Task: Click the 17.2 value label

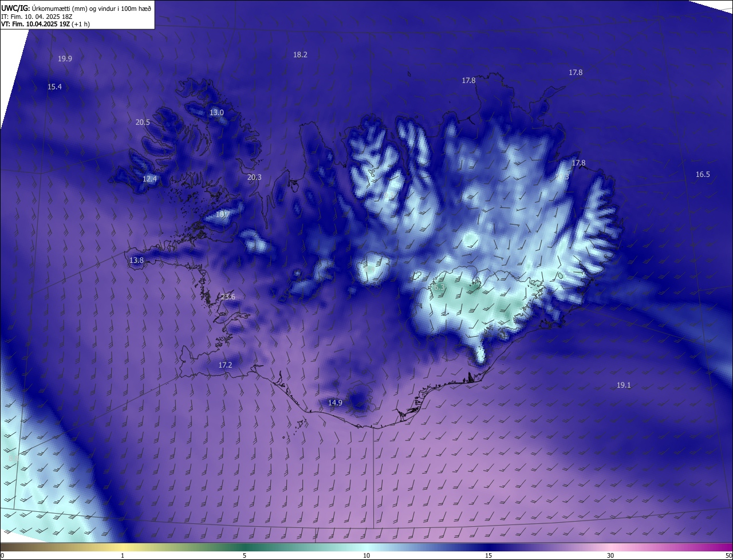Action: 225,365
